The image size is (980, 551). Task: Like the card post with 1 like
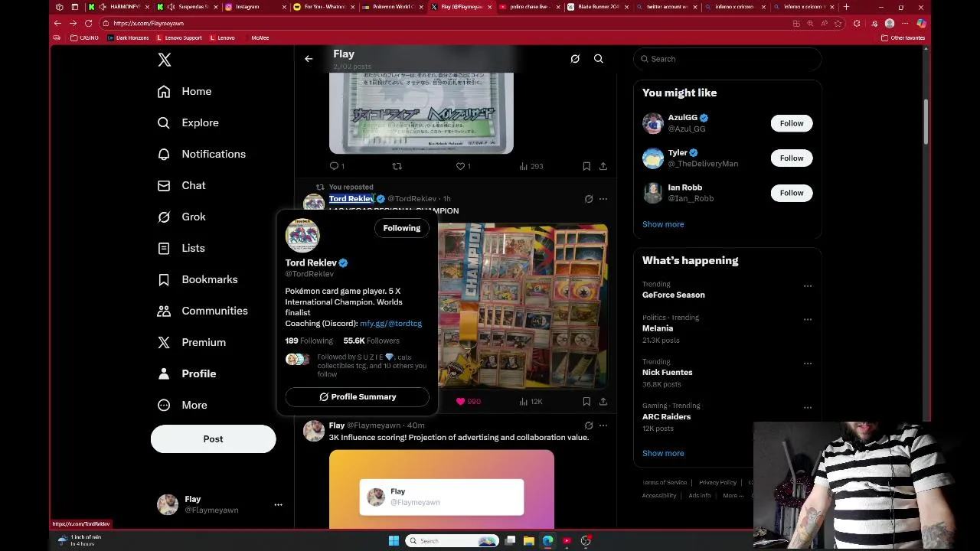[461, 166]
